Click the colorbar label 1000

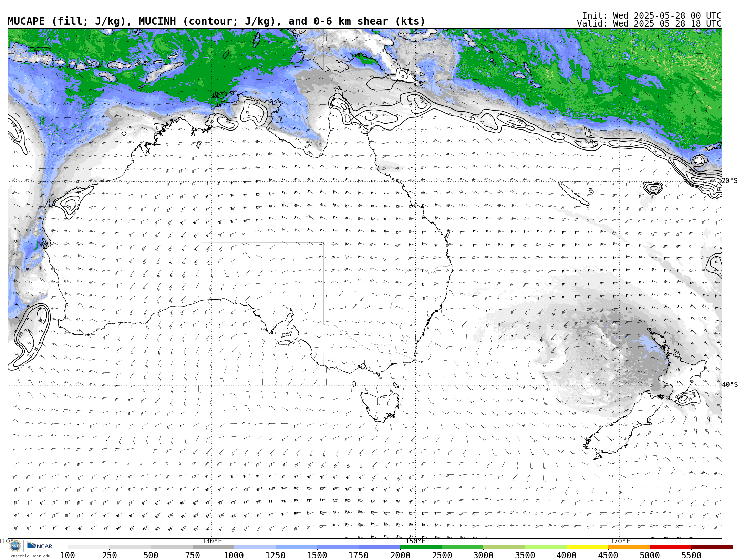point(234,555)
